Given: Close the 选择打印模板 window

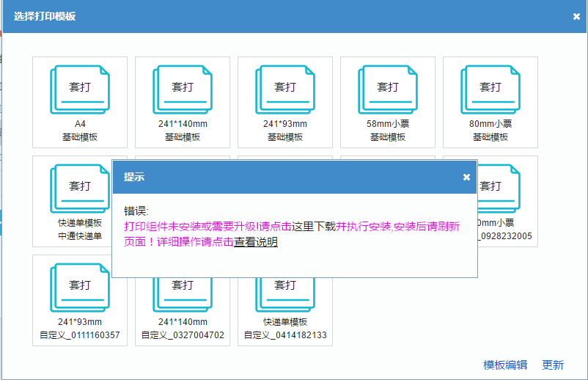Looking at the screenshot, I should [577, 16].
